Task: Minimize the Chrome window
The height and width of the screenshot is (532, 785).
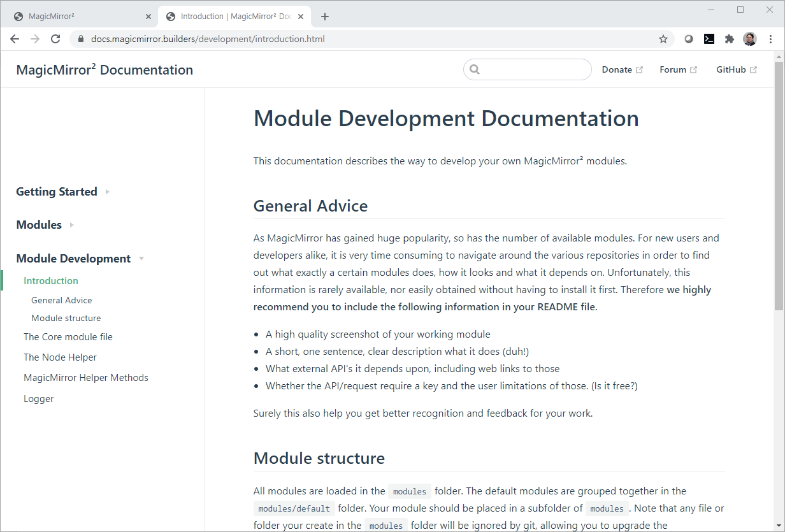Action: pos(711,10)
